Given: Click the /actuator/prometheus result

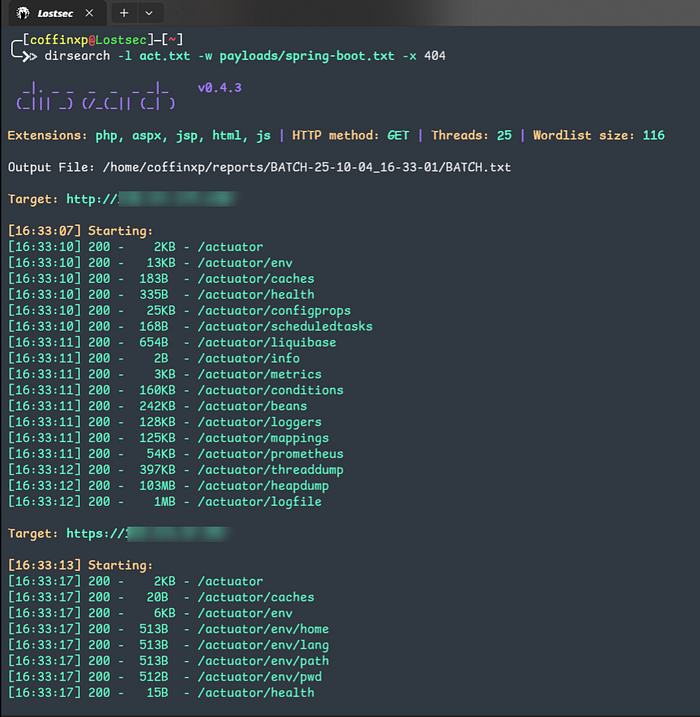Looking at the screenshot, I should 176,454.
